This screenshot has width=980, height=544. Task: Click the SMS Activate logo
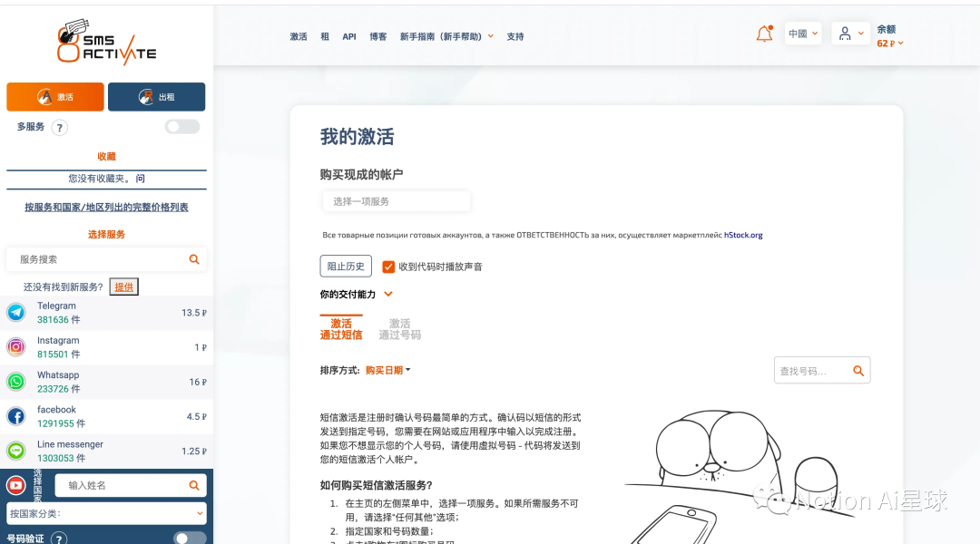pos(106,43)
